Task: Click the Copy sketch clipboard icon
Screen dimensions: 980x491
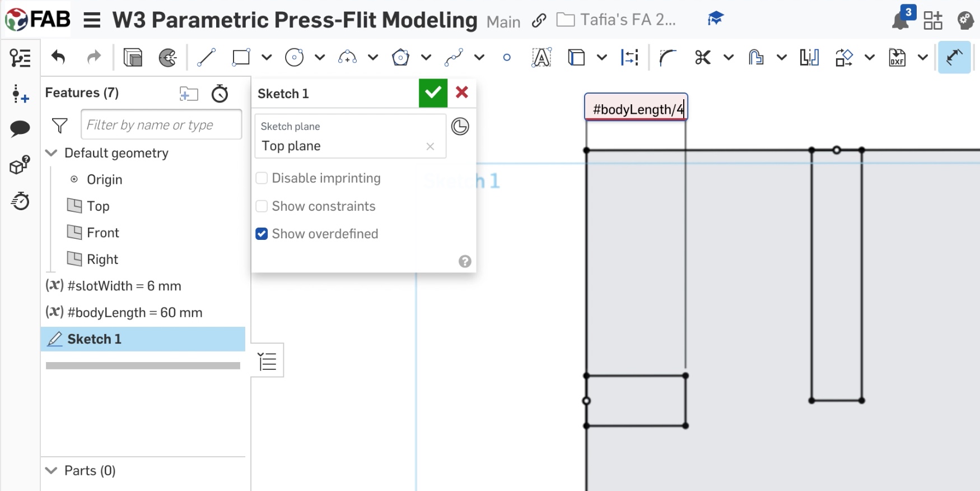Action: [x=133, y=57]
